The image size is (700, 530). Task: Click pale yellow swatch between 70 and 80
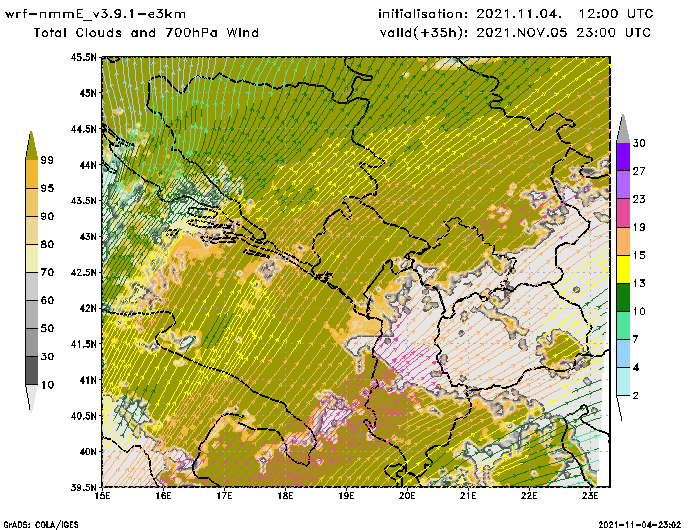(32, 258)
